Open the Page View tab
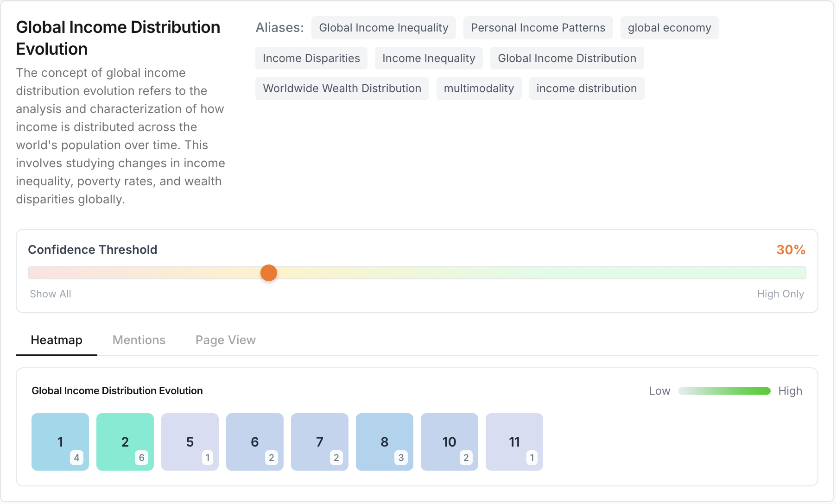Screen dimensions: 836x504 tap(225, 340)
